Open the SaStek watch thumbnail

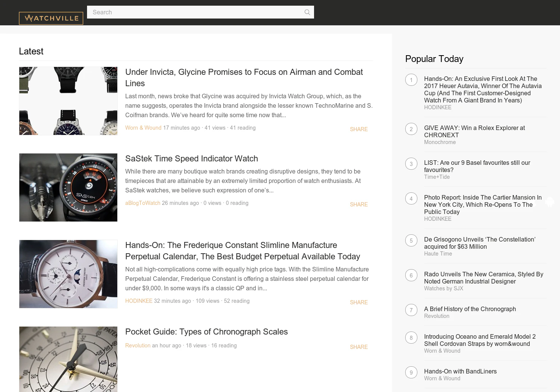point(68,187)
